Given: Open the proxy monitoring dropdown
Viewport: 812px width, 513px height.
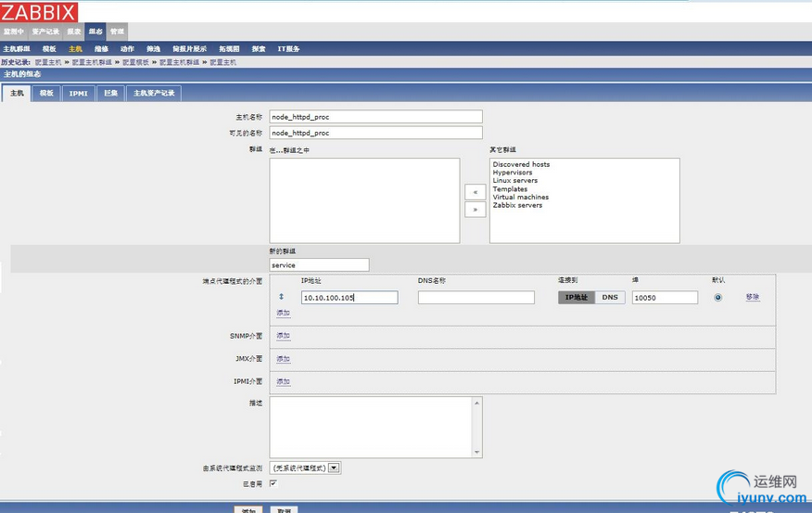Looking at the screenshot, I should [305, 468].
